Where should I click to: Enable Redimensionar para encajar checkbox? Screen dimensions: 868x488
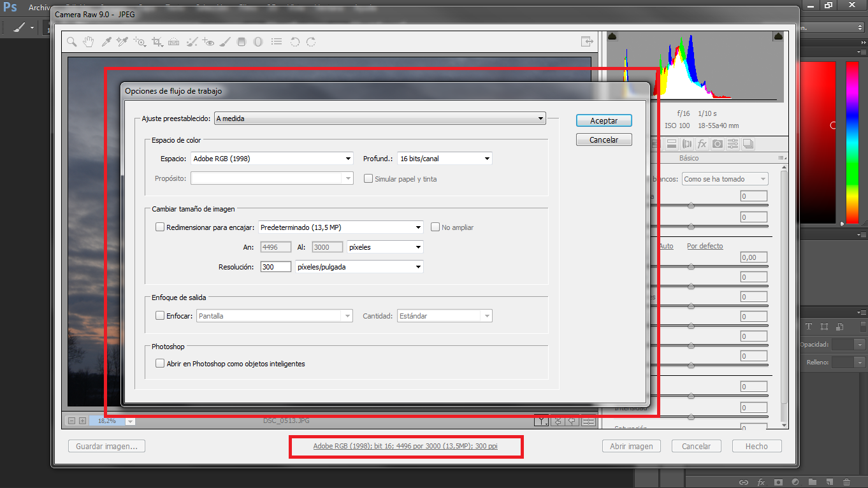coord(160,227)
